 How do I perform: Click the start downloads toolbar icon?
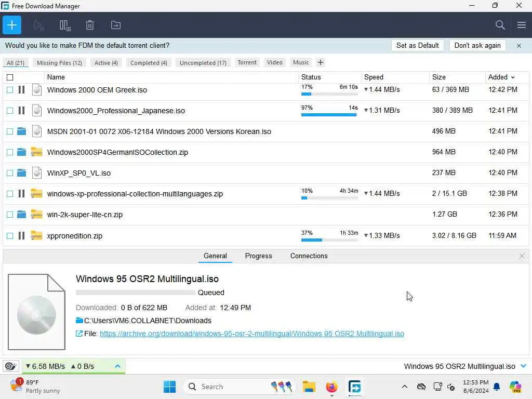point(38,25)
